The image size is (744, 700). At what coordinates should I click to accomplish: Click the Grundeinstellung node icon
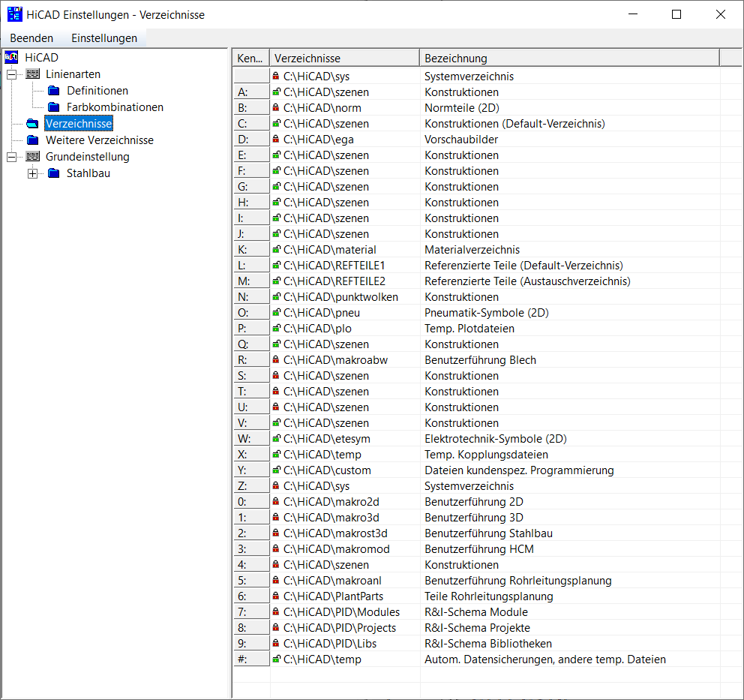[x=32, y=157]
